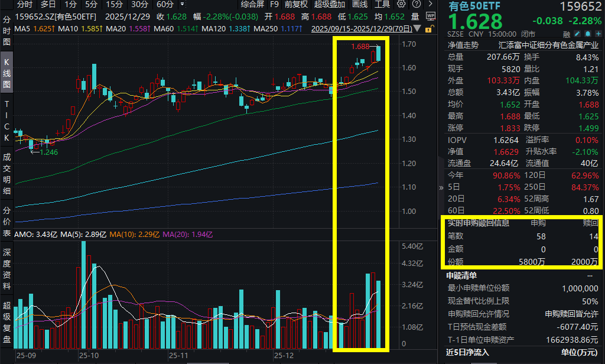
Task: Click the help question mark icon
Action: point(417,4)
